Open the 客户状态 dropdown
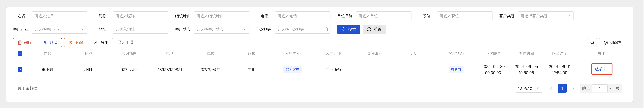Viewport: 644px width, 108px height. tap(222, 29)
